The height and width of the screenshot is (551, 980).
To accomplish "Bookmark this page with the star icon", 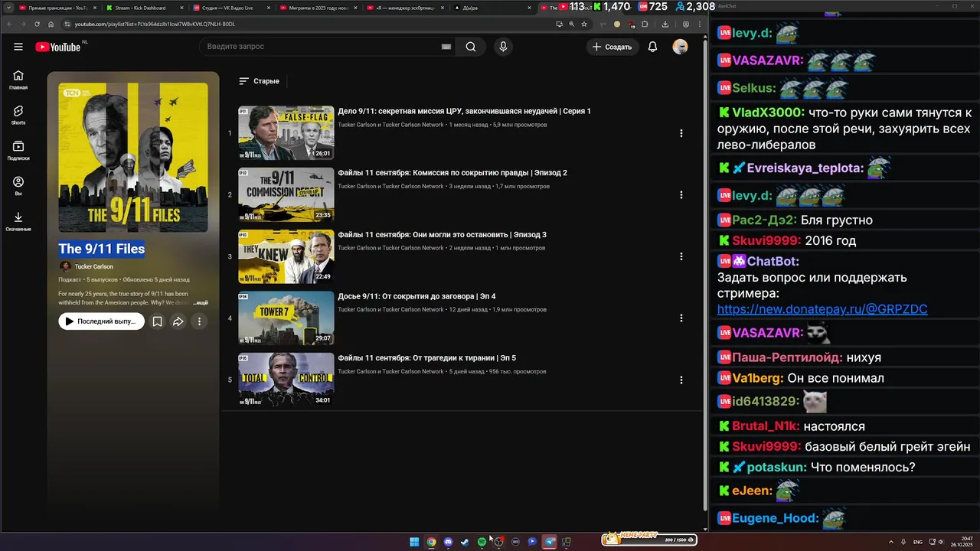I will click(584, 24).
